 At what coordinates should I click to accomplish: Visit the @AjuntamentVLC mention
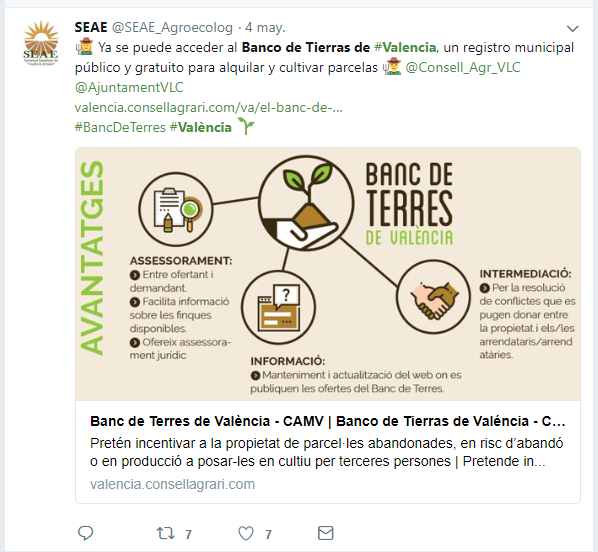coord(129,87)
